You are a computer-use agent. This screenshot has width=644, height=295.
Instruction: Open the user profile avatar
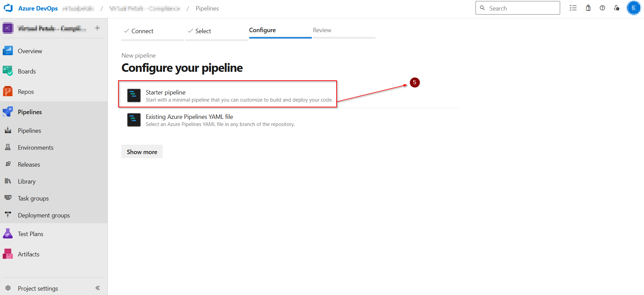(x=633, y=8)
